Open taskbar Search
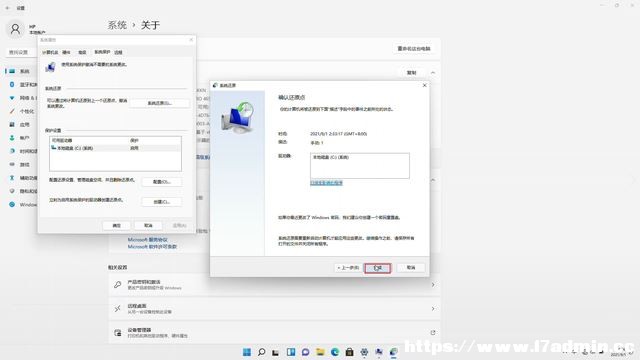This screenshot has height=360, width=640. pos(261,352)
